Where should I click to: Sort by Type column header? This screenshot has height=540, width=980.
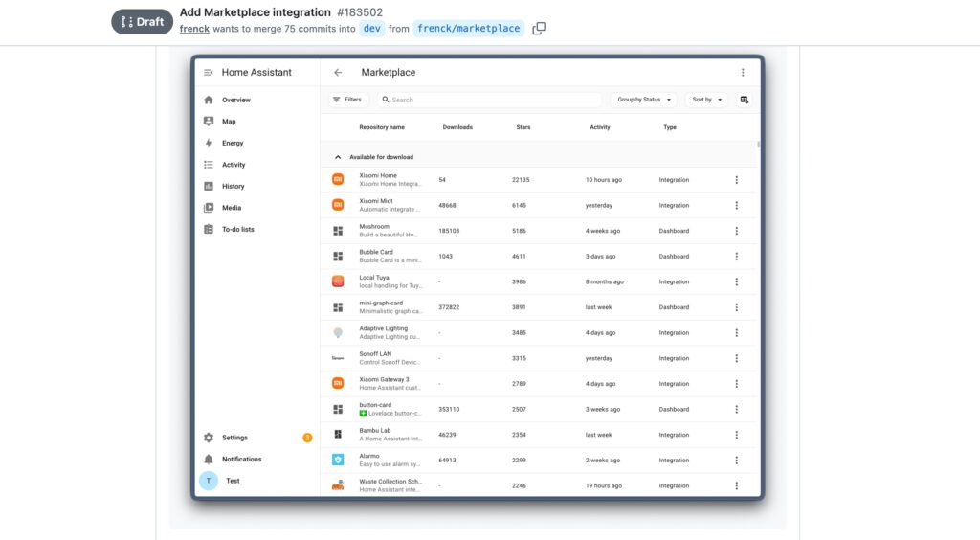(x=670, y=127)
